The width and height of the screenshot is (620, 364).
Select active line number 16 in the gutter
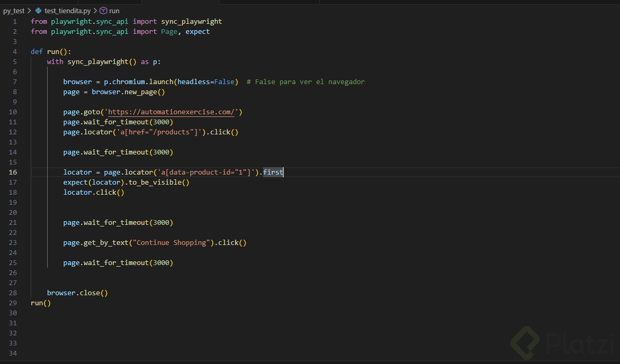pyautogui.click(x=13, y=172)
